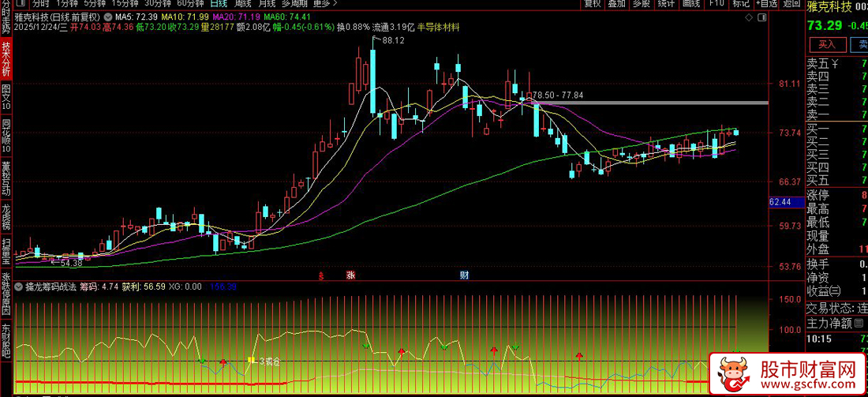Screen dimensions: 868x397
Task: Open the panel layout icon beside 分时
Action: 20,3
